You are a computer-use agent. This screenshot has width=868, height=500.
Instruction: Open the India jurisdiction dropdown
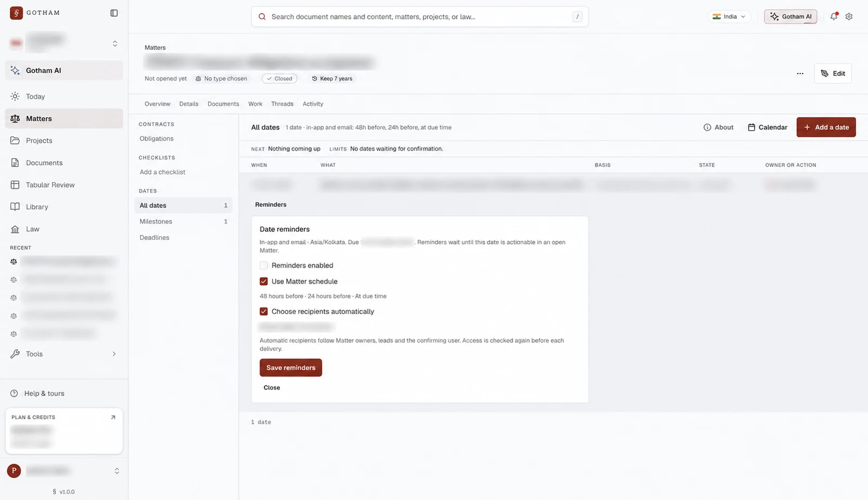point(729,17)
